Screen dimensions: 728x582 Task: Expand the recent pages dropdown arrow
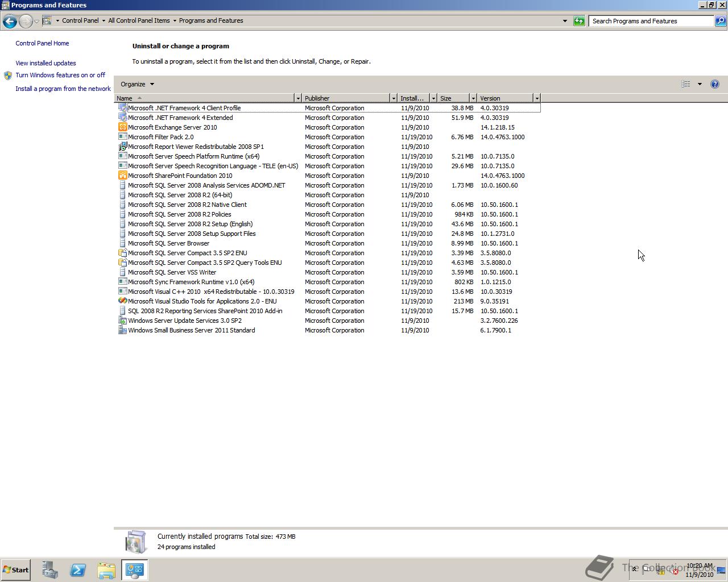click(x=36, y=21)
